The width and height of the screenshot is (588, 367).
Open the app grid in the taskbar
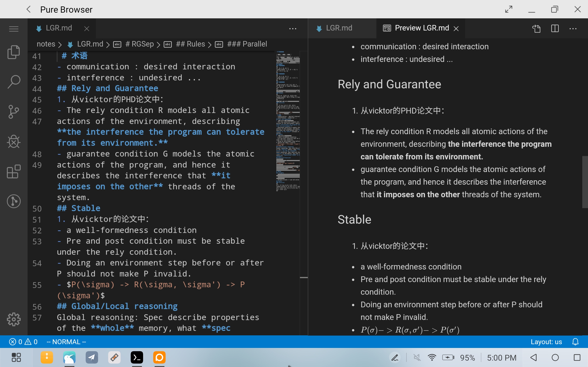tap(16, 357)
